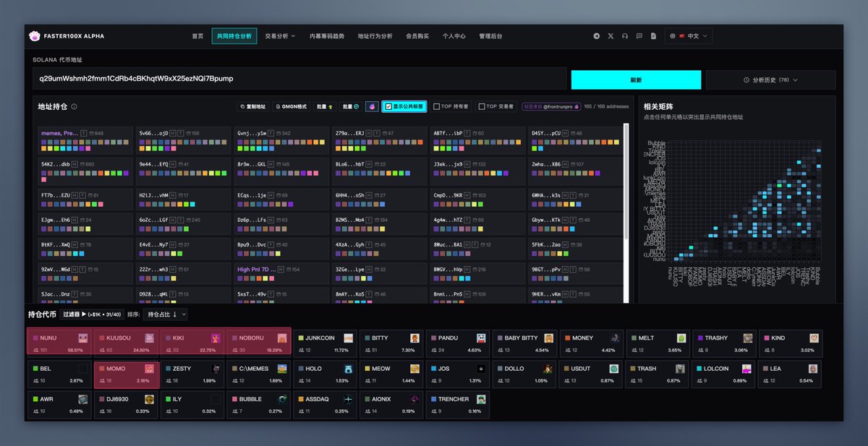Click the purple flame icon button
Screen dimensions: 868x446
pyautogui.click(x=372, y=106)
